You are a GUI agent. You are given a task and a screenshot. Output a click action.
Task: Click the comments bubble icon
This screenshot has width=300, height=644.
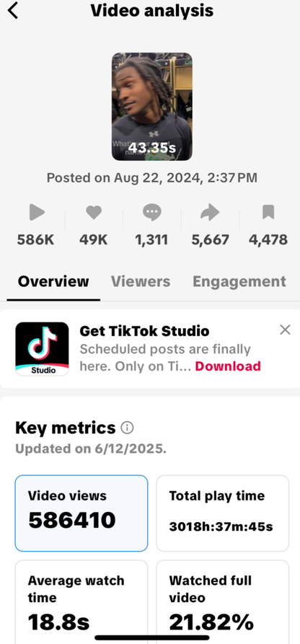(x=151, y=213)
